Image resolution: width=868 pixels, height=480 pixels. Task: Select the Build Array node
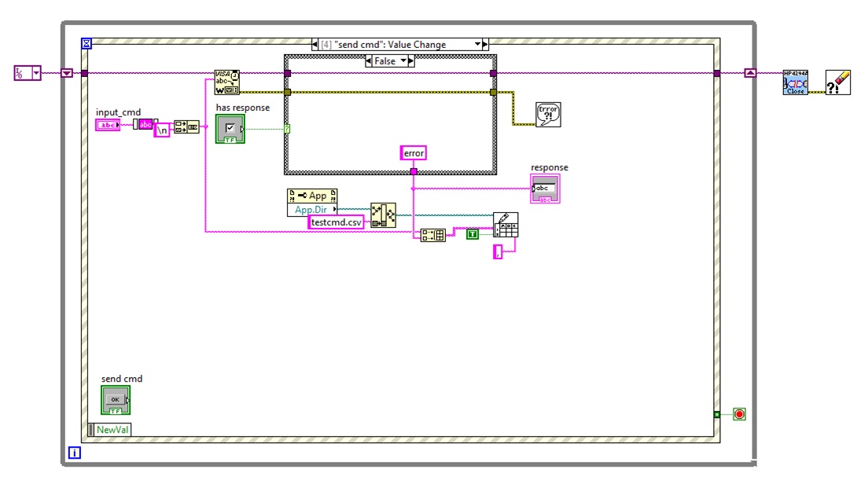(x=432, y=235)
